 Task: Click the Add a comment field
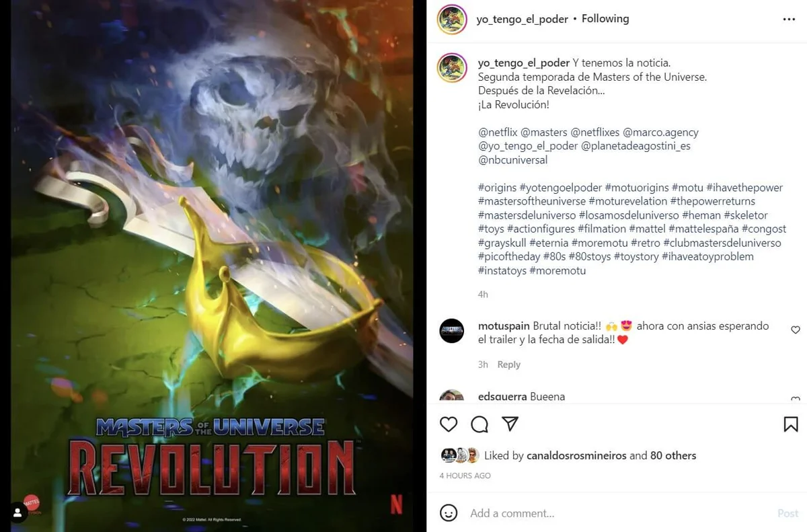[538, 513]
